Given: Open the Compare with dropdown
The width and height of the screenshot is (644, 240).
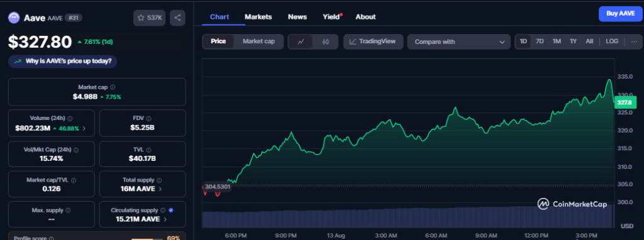Looking at the screenshot, I should [458, 41].
